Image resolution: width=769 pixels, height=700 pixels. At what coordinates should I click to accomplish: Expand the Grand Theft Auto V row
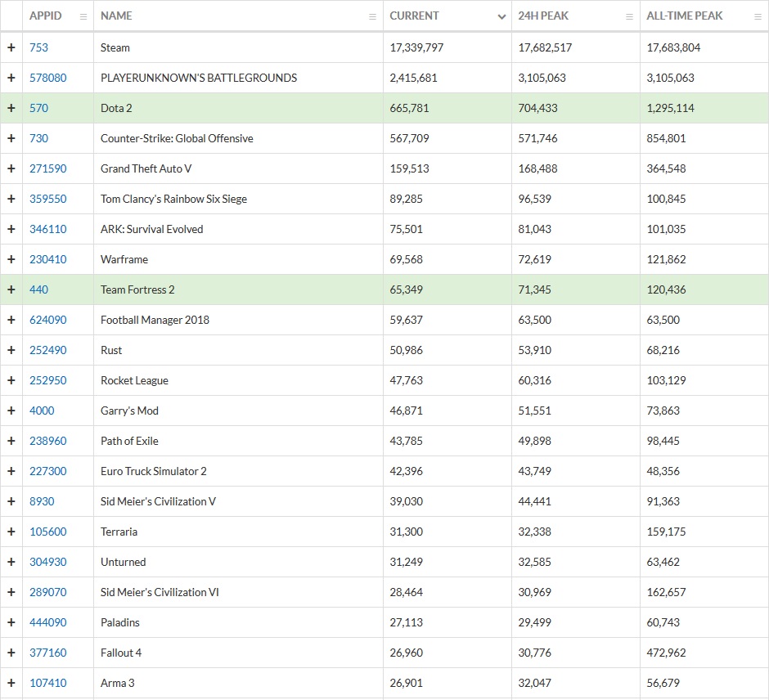tap(11, 168)
